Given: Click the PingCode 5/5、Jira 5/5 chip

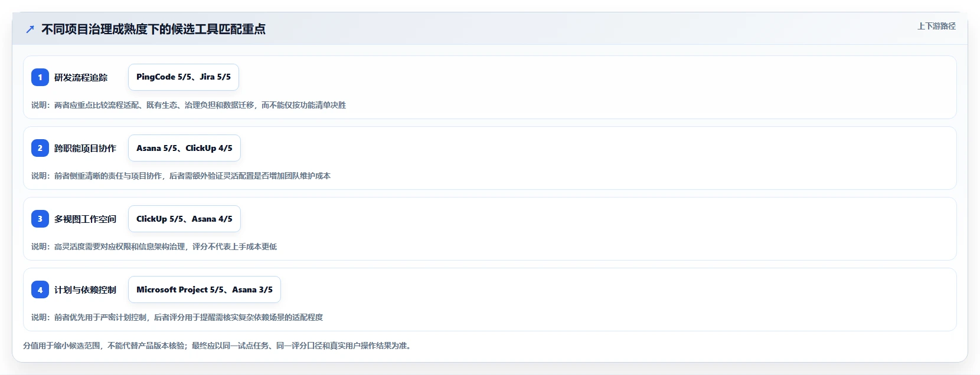Looking at the screenshot, I should 184,77.
